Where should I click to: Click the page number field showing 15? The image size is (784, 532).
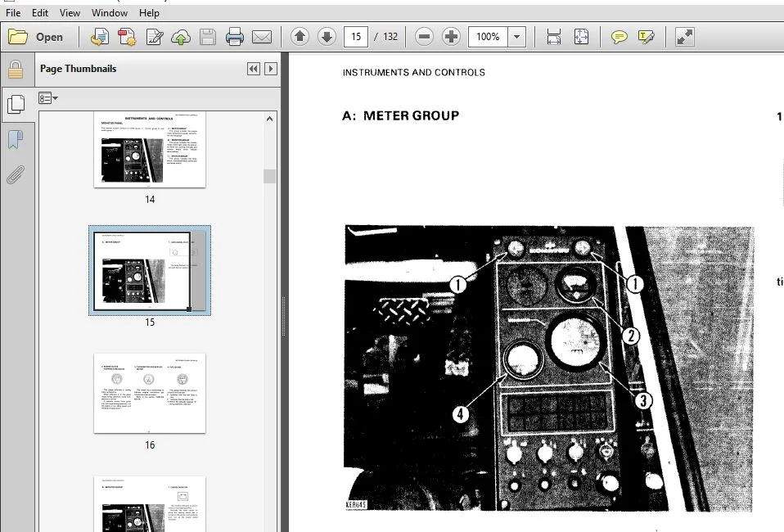[356, 37]
